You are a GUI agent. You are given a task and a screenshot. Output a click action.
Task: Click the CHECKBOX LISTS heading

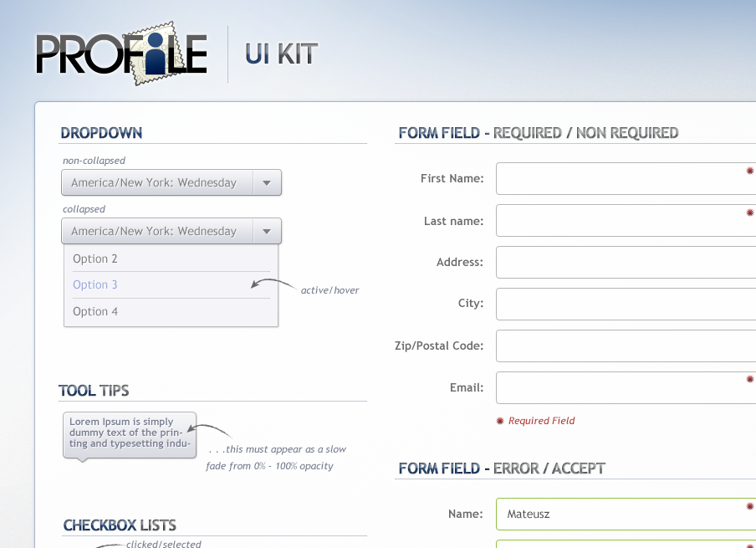tap(120, 525)
